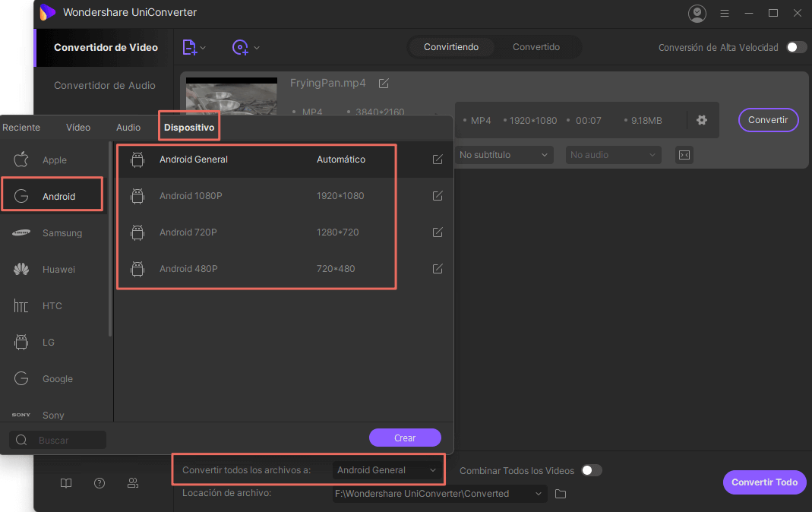Select Samsung device category
The height and width of the screenshot is (512, 812).
54,233
